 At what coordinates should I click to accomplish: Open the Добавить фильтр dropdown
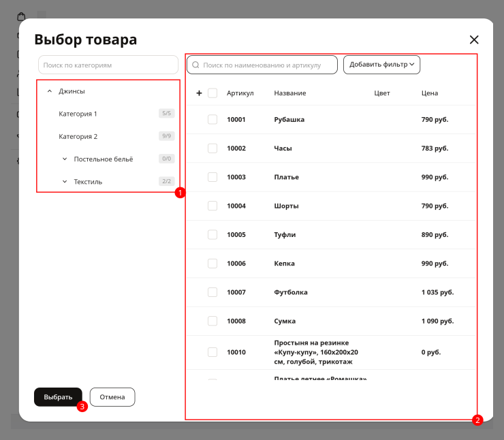[381, 65]
